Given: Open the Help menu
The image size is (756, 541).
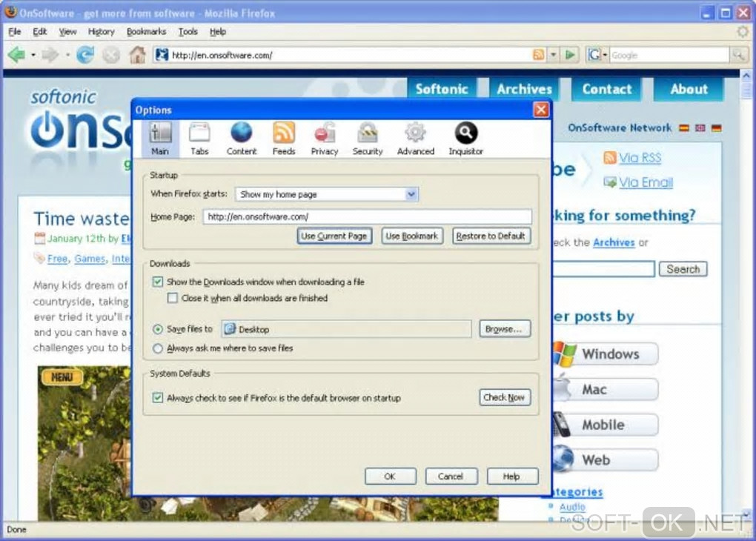Looking at the screenshot, I should 217,32.
